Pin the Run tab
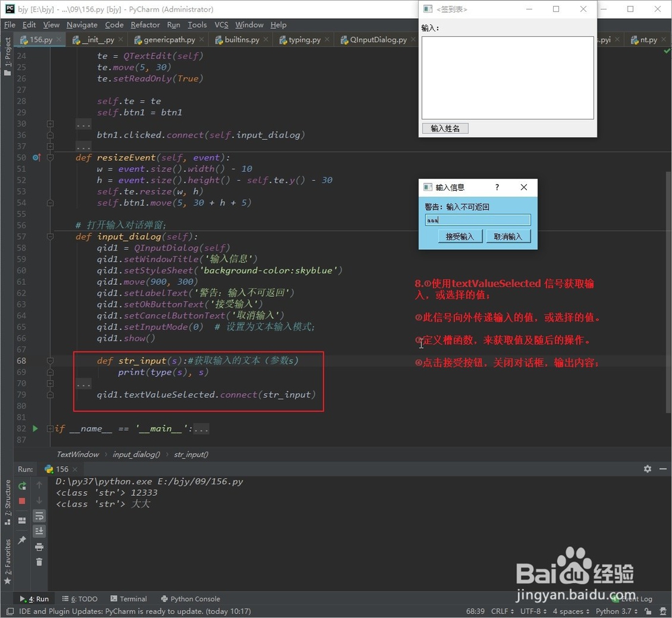Screen dimensions: 672x618 pyautogui.click(x=22, y=540)
